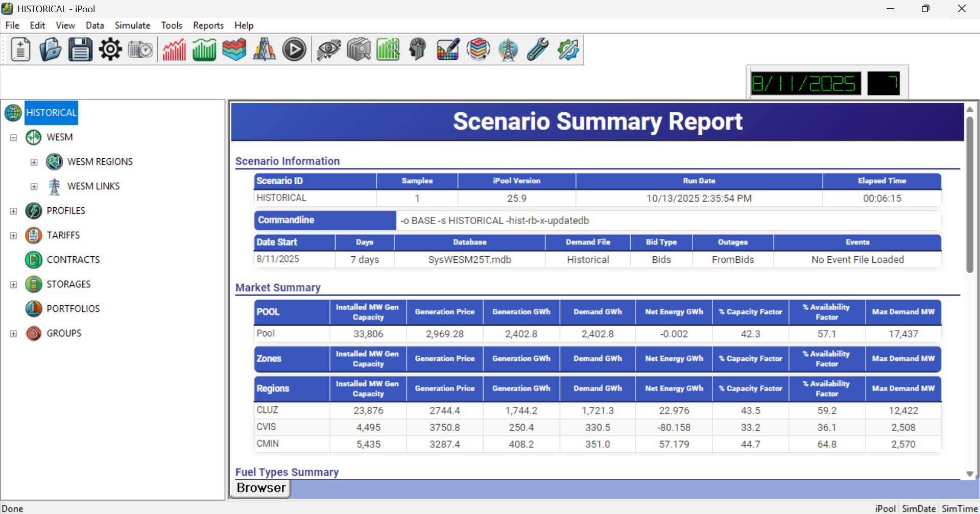Open the Reports menu
Image resolution: width=980 pixels, height=514 pixels.
tap(208, 26)
